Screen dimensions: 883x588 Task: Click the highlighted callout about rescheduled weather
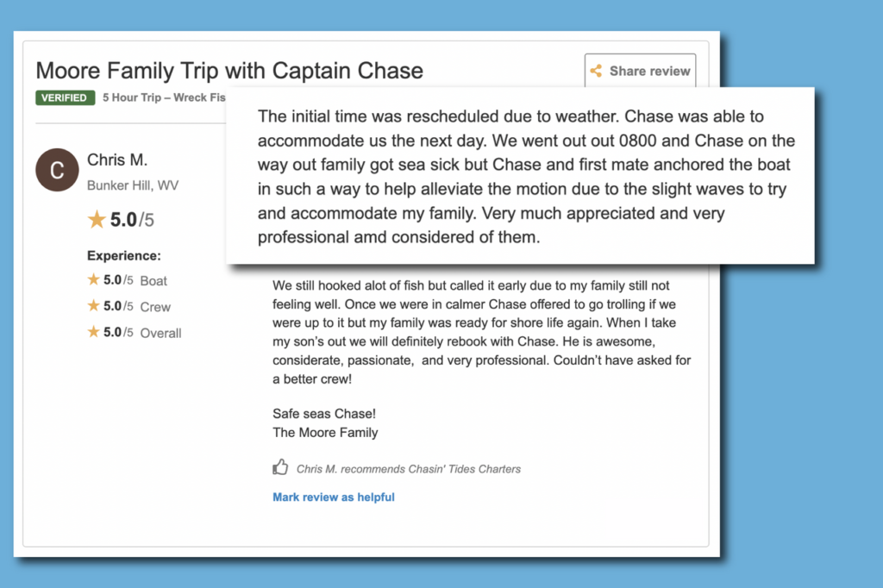pyautogui.click(x=520, y=177)
